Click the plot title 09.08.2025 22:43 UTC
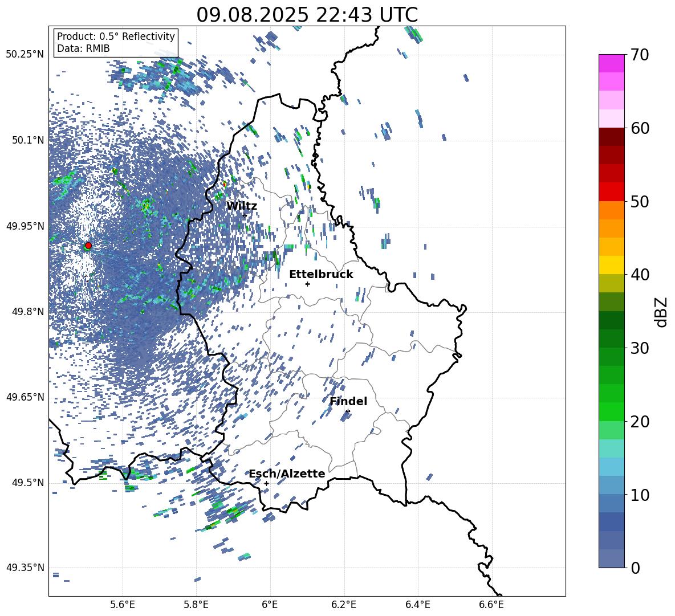 (x=307, y=15)
